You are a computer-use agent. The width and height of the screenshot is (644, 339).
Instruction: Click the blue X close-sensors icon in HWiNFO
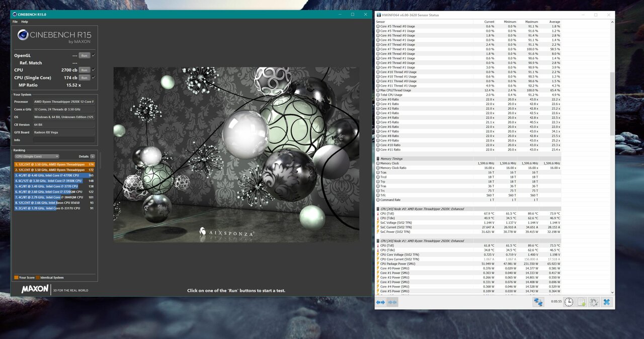(x=607, y=302)
